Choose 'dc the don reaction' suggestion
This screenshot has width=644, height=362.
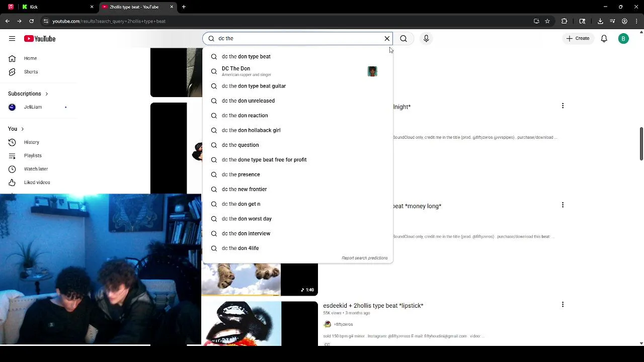tap(297, 116)
